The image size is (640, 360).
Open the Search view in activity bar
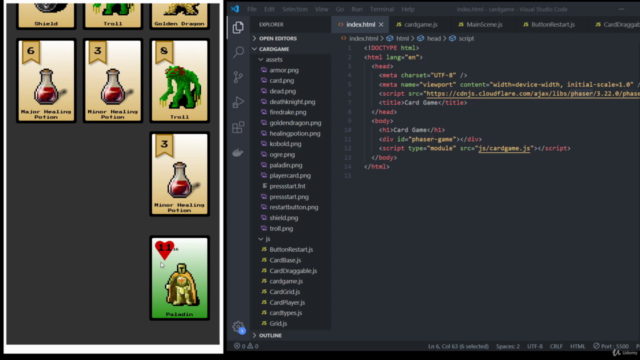click(x=238, y=52)
